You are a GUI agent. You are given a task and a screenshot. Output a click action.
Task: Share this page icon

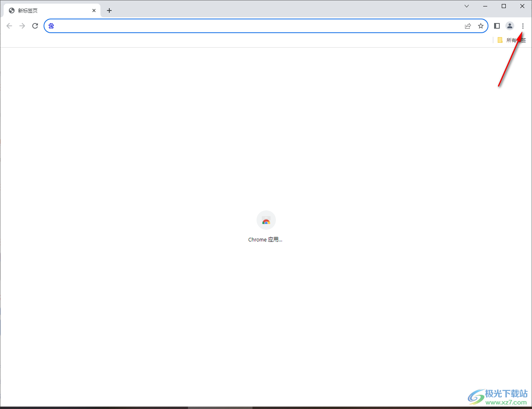(x=468, y=26)
